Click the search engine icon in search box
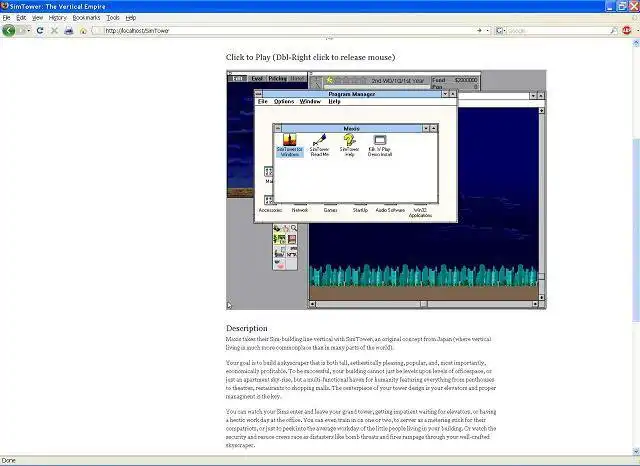The height and width of the screenshot is (466, 640). coord(499,31)
